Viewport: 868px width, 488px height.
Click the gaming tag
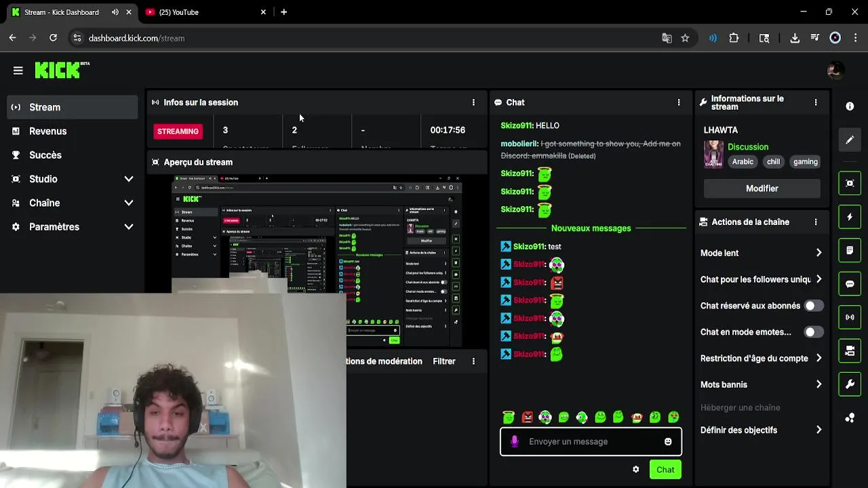tap(806, 162)
